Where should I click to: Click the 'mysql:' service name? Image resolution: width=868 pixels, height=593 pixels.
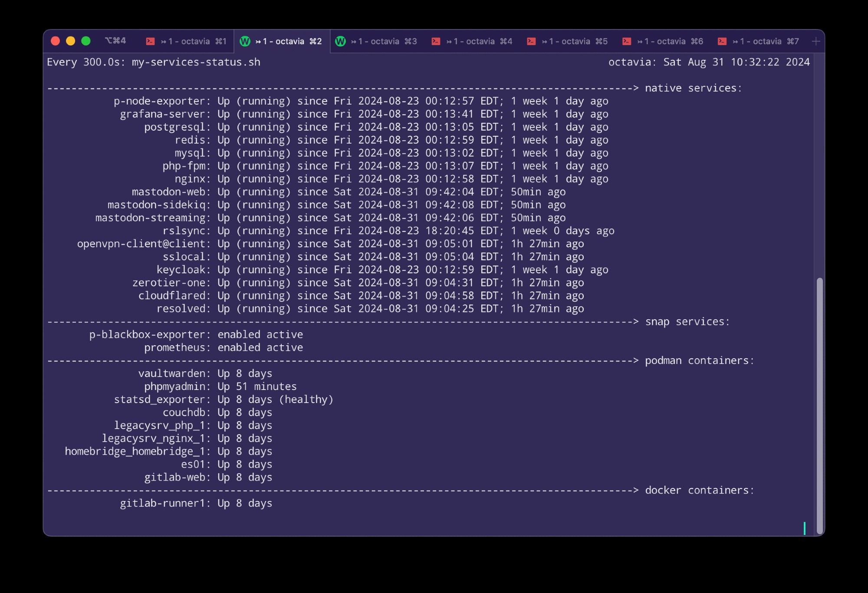(x=193, y=153)
